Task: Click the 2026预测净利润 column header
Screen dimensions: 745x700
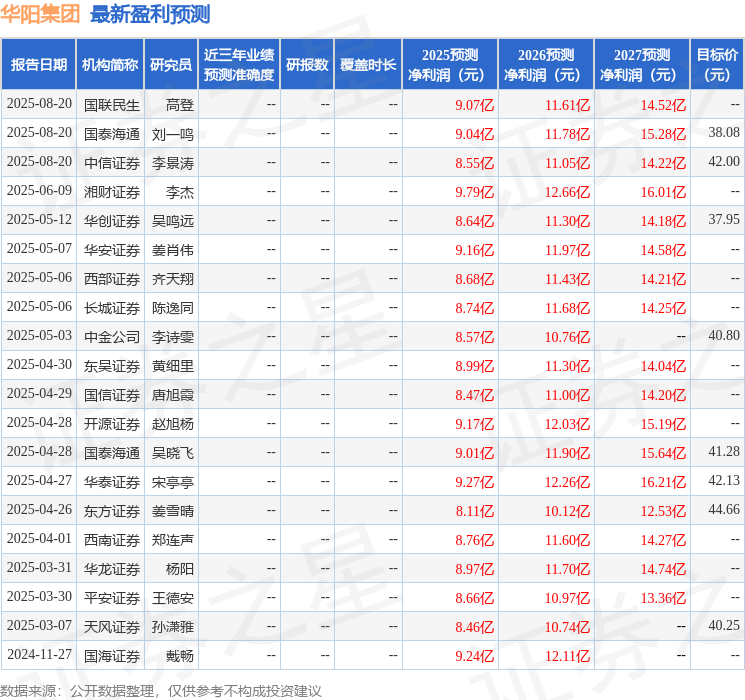Action: pyautogui.click(x=545, y=65)
